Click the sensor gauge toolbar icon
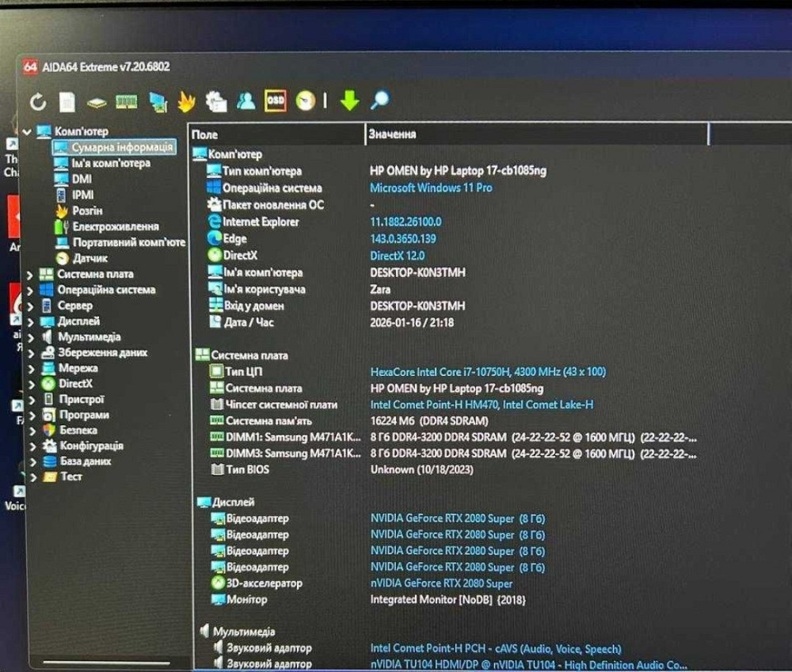This screenshot has width=792, height=672. 306,101
